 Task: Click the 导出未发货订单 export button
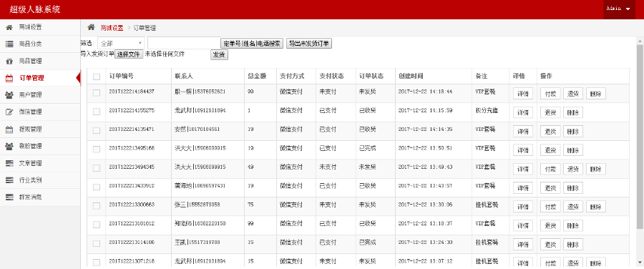pyautogui.click(x=309, y=44)
